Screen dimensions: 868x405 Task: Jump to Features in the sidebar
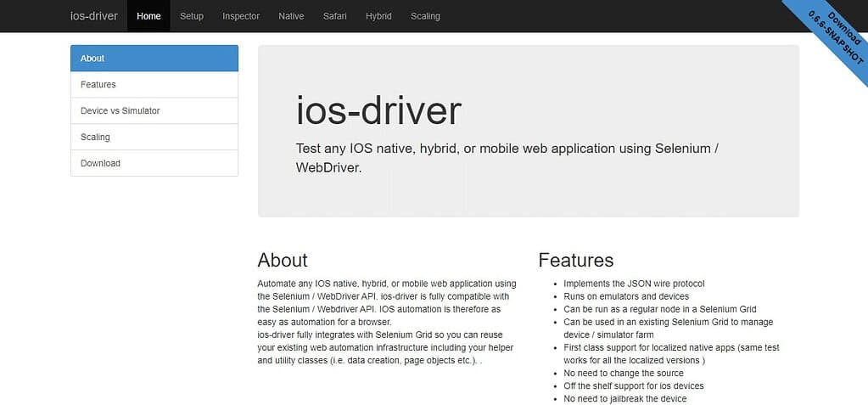154,85
